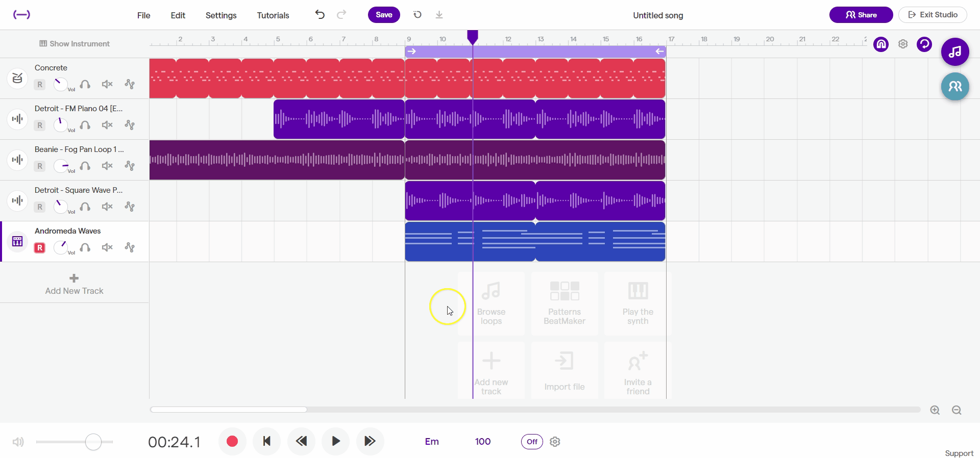The height and width of the screenshot is (458, 980).
Task: Open the Edit menu
Action: point(178,15)
